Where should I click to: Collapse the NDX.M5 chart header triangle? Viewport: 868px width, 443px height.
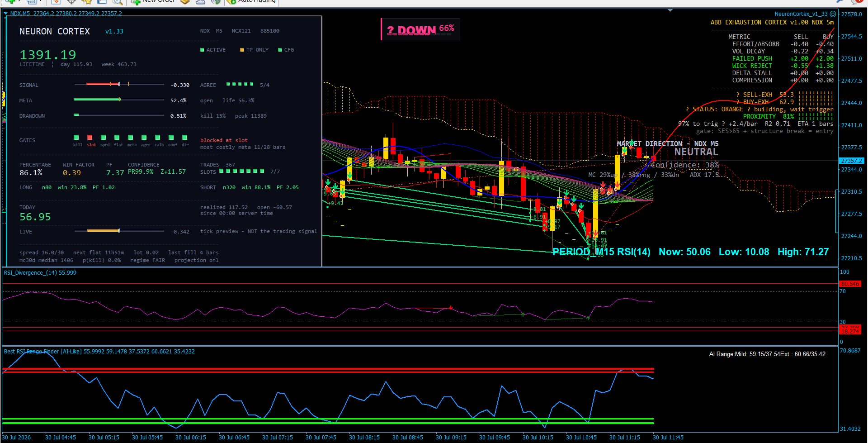click(x=6, y=14)
